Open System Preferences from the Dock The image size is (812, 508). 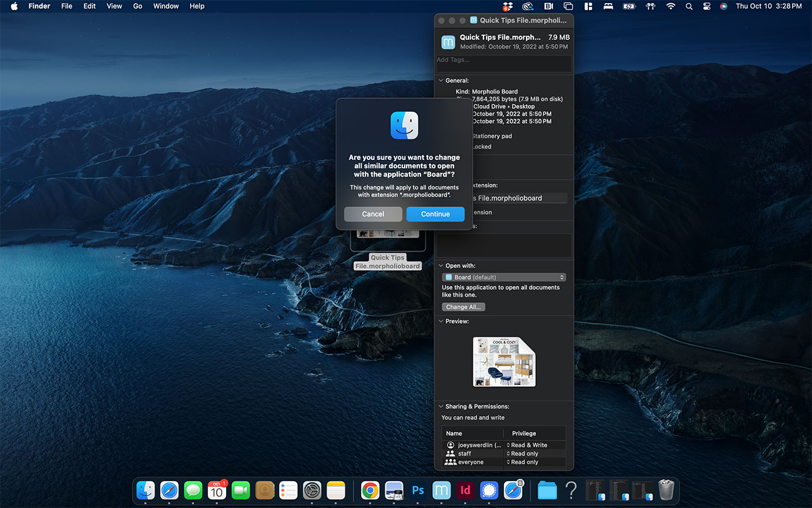[312, 491]
